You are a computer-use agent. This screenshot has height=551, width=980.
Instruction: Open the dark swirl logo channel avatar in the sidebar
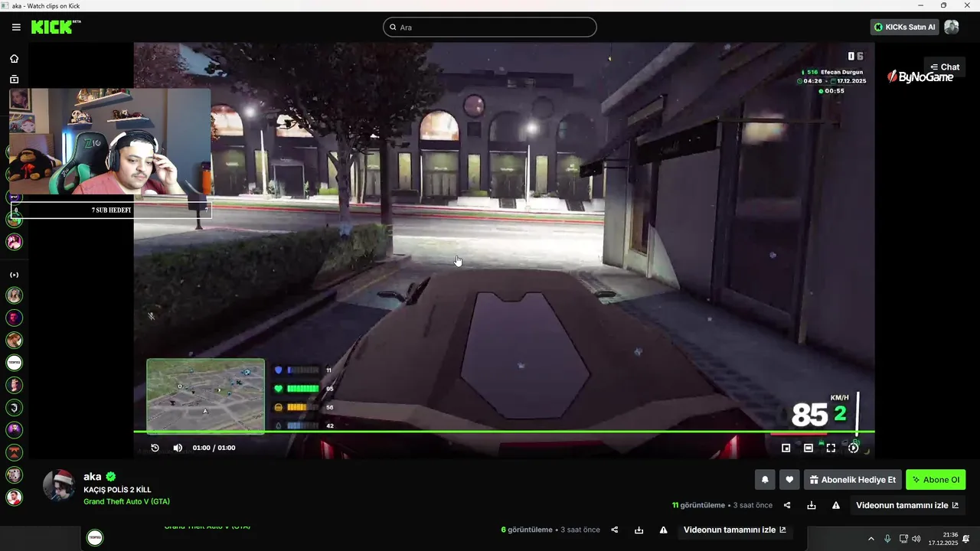pos(14,408)
